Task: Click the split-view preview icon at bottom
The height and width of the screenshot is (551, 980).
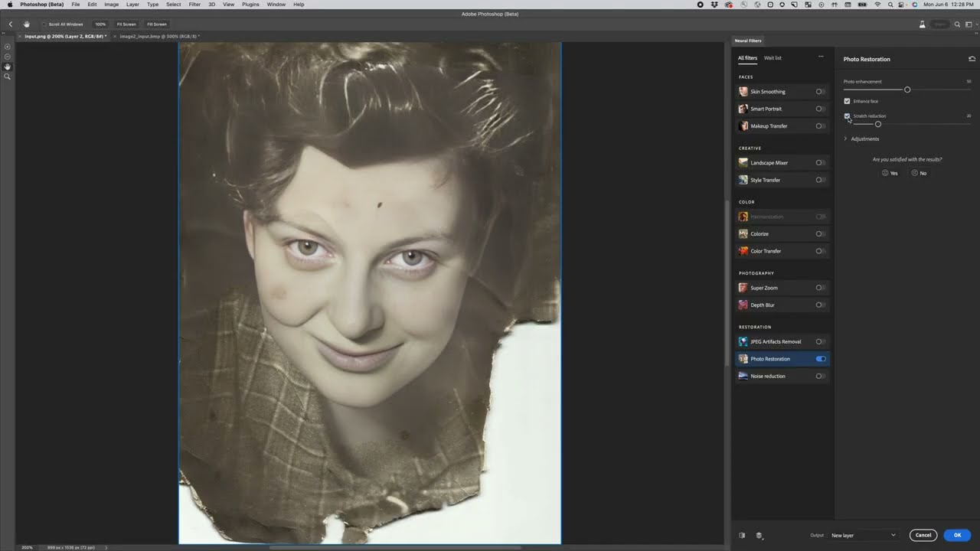Action: pos(742,535)
